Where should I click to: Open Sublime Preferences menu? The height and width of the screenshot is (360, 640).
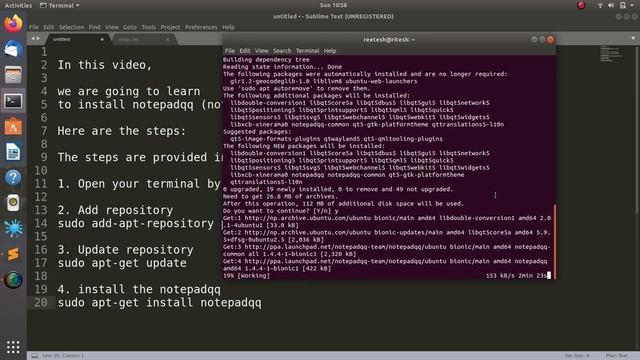pyautogui.click(x=201, y=27)
